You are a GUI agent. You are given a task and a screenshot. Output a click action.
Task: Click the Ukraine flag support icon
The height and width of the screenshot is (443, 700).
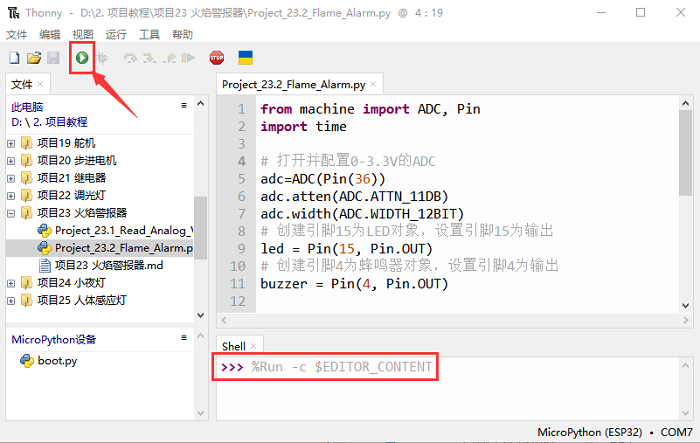click(244, 58)
